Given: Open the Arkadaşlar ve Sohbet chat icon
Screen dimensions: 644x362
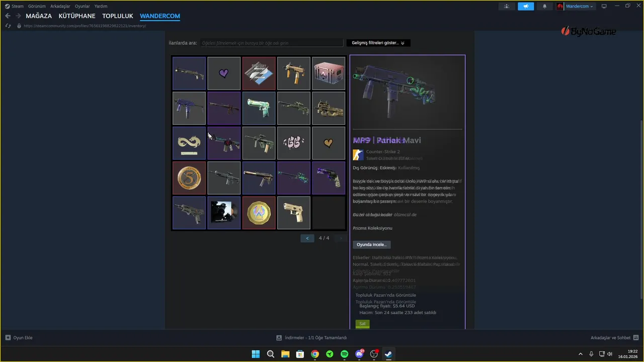Looking at the screenshot, I should point(636,338).
